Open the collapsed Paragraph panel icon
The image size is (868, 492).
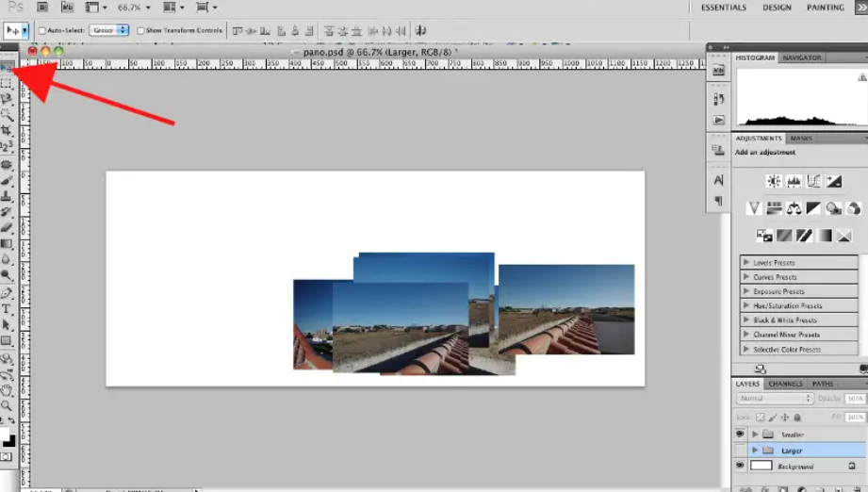718,201
